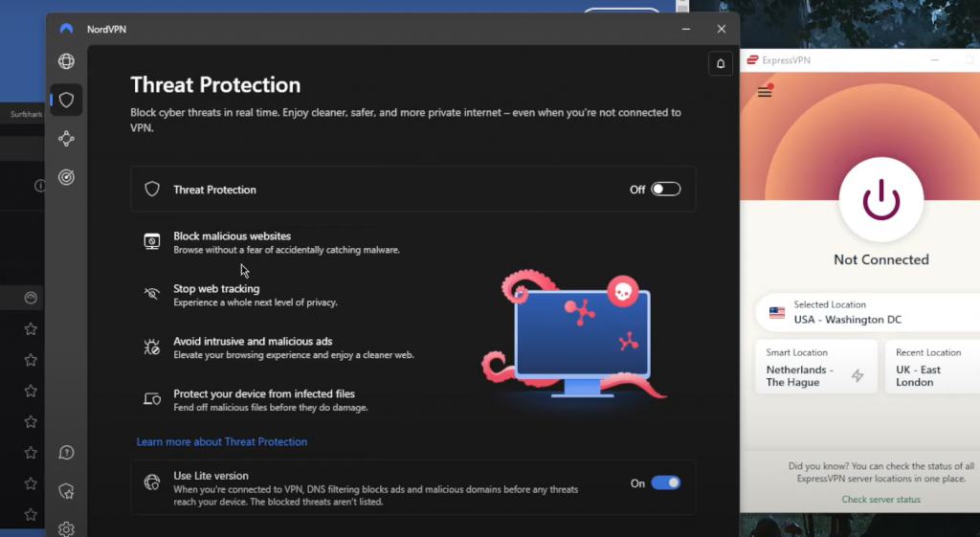
Task: Open the ExpressVPN hamburger menu
Action: (x=765, y=92)
